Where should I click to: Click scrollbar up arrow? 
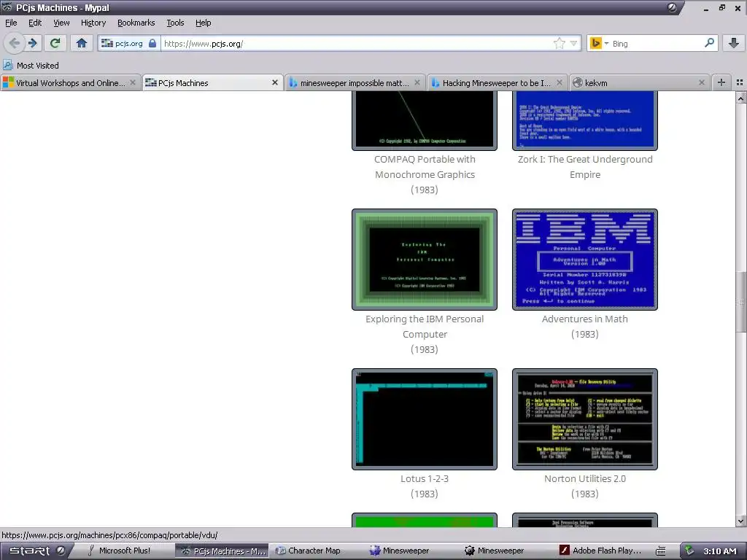tap(741, 98)
